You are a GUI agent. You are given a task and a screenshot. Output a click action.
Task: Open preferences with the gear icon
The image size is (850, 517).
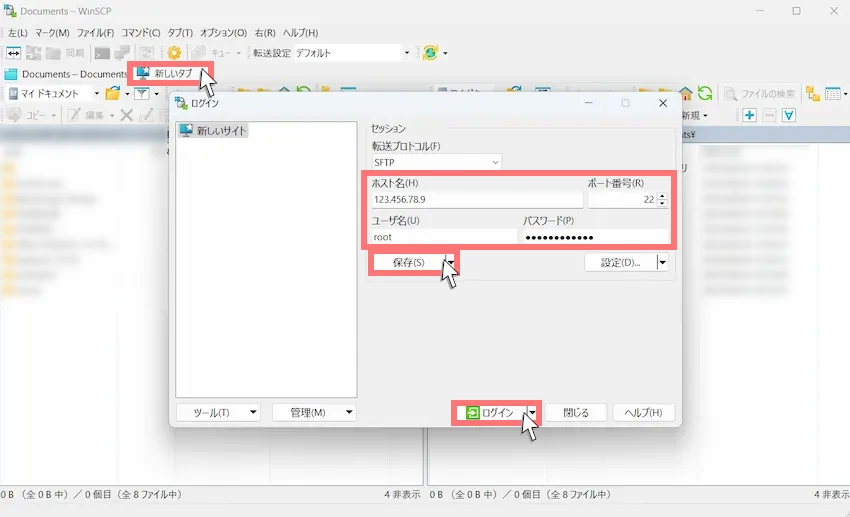[x=174, y=53]
